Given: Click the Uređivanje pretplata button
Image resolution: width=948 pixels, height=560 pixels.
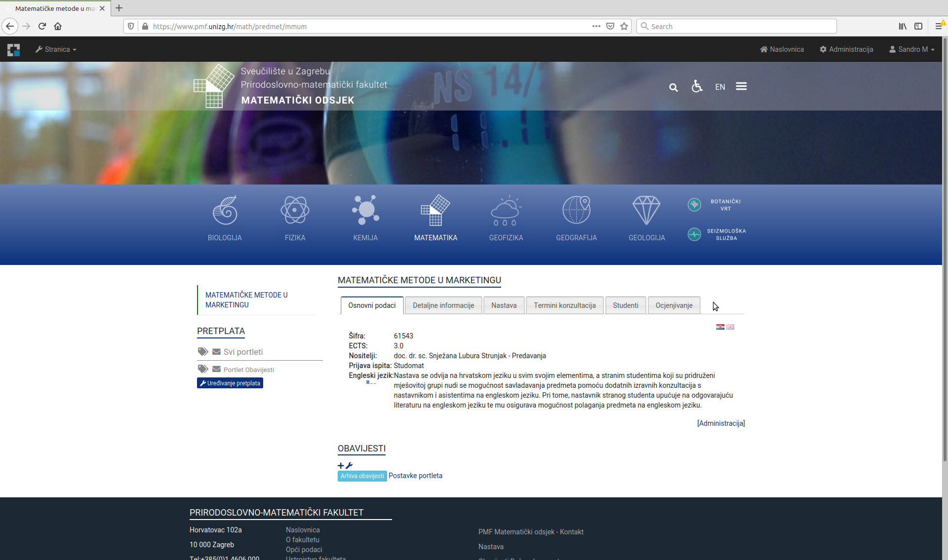Looking at the screenshot, I should click(x=230, y=383).
